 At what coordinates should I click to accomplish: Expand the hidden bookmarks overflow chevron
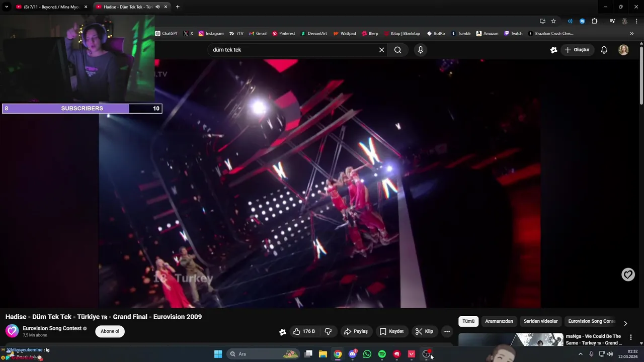coord(632,34)
